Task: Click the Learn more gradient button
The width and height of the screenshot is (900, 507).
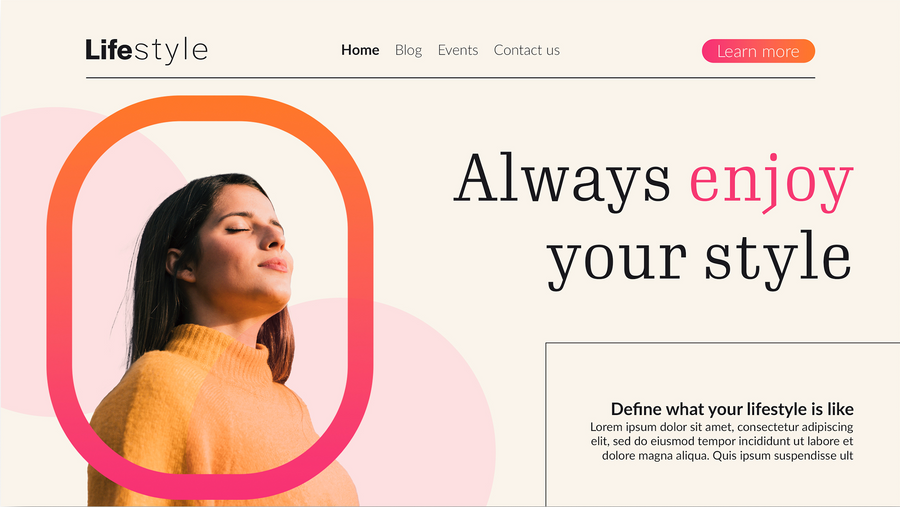Action: point(758,51)
